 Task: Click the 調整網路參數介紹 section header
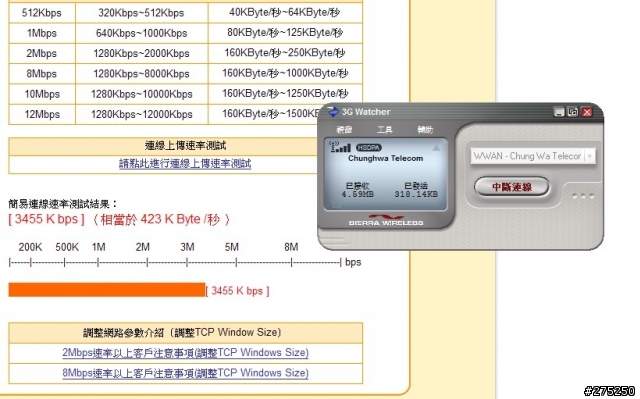click(x=185, y=332)
